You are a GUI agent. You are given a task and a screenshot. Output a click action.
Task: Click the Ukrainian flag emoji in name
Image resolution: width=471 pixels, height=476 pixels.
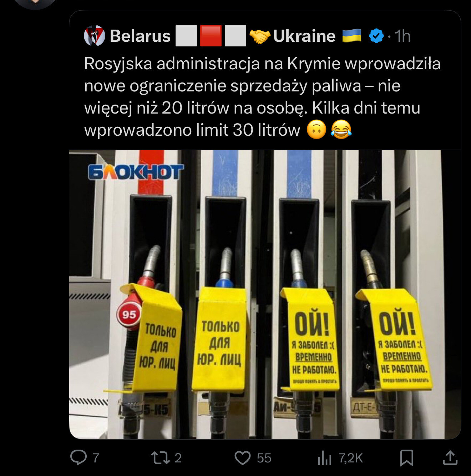point(351,36)
